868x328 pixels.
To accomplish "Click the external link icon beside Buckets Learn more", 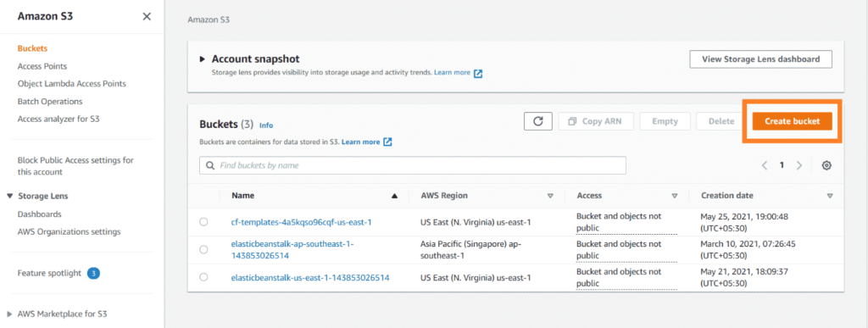I will tap(387, 142).
